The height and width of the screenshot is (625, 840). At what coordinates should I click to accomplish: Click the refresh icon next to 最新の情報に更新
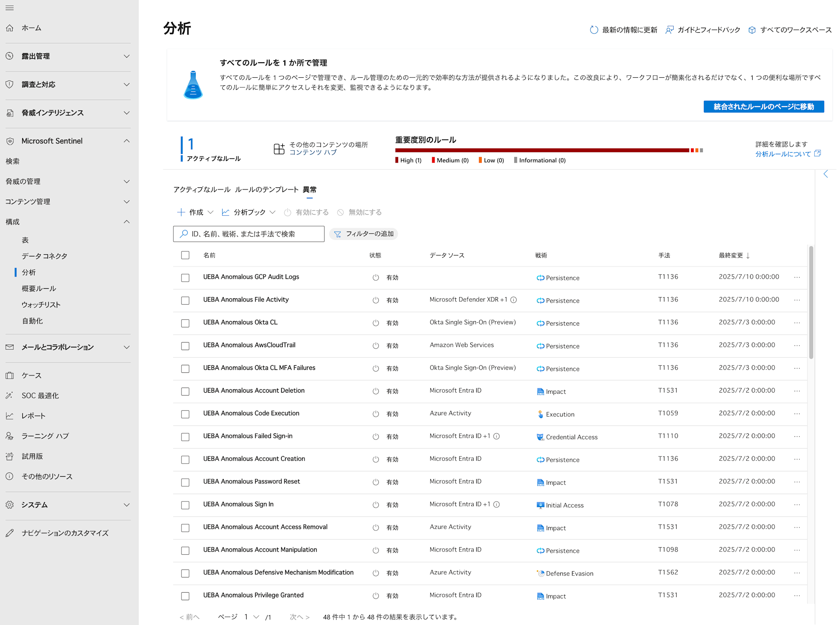pyautogui.click(x=594, y=30)
